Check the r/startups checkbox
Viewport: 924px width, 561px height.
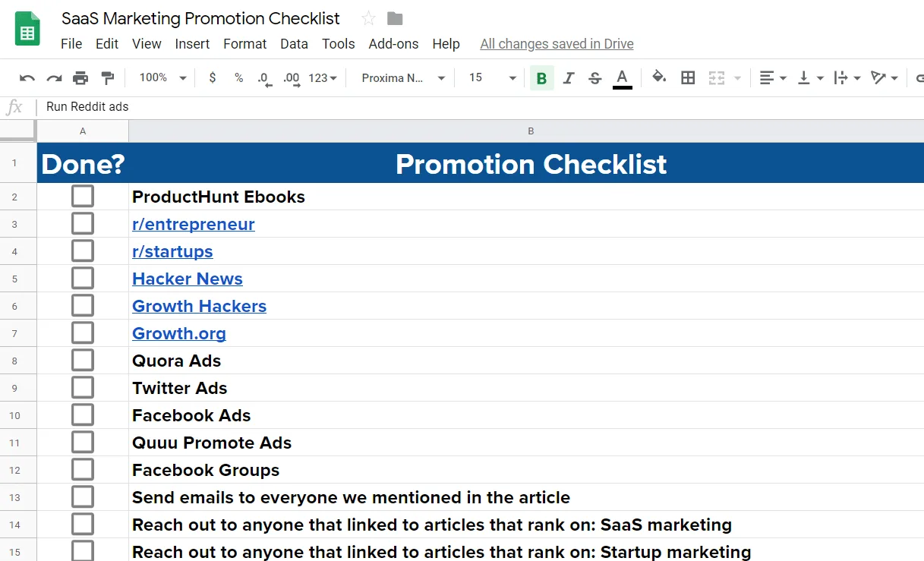click(x=83, y=251)
